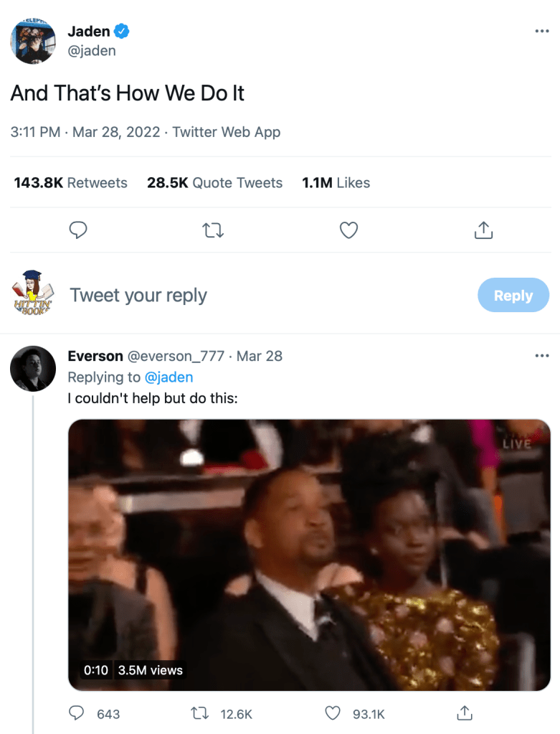Open Everson's profile avatar
The width and height of the screenshot is (560, 734).
33,368
